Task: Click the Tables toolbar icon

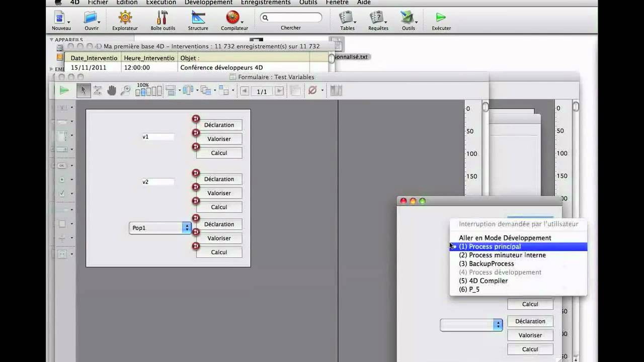Action: click(346, 18)
